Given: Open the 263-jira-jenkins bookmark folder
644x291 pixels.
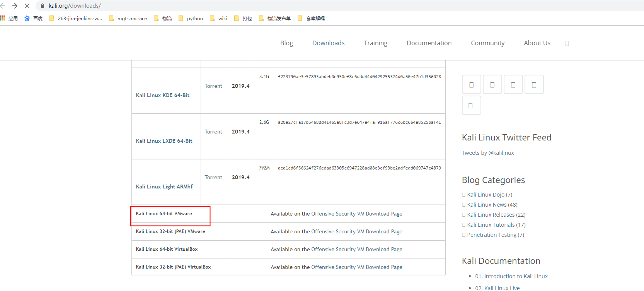Looking at the screenshot, I should 76,18.
